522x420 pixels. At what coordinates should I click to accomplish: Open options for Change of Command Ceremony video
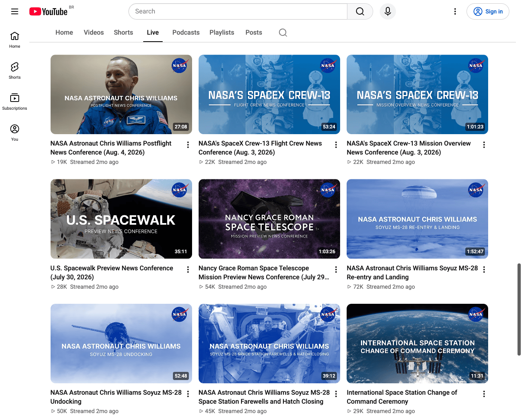coord(484,394)
